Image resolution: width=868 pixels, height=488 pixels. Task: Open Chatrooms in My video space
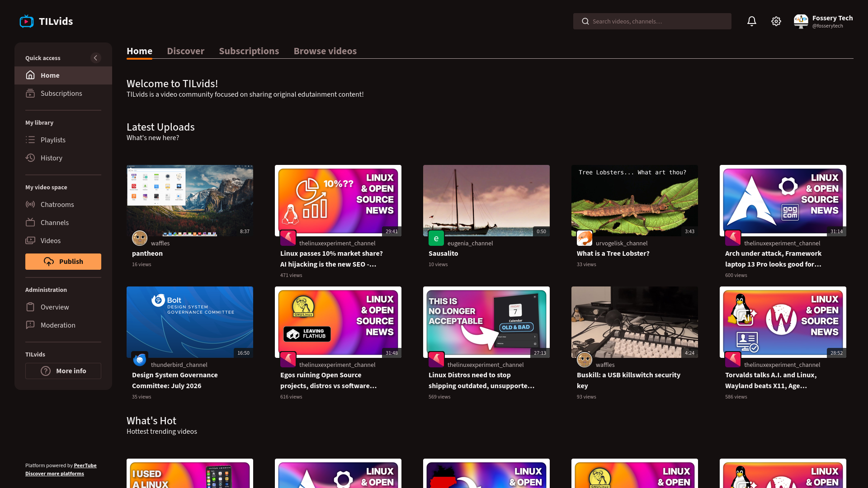pyautogui.click(x=63, y=204)
